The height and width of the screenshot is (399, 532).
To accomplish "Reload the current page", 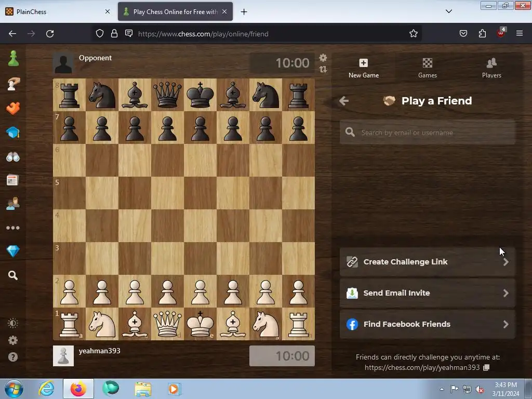I will tap(50, 34).
